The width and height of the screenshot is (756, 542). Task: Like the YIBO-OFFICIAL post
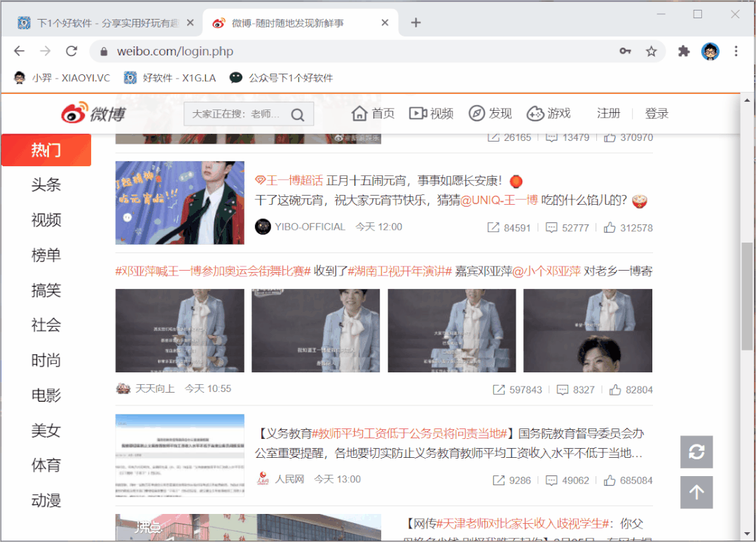point(610,227)
